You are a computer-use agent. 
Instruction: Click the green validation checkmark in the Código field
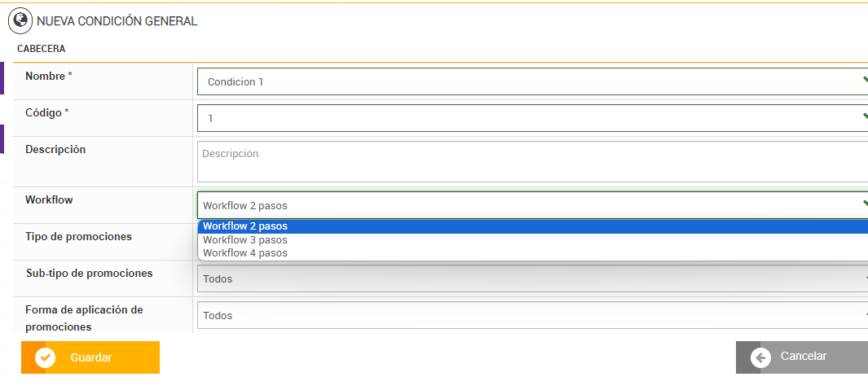865,117
